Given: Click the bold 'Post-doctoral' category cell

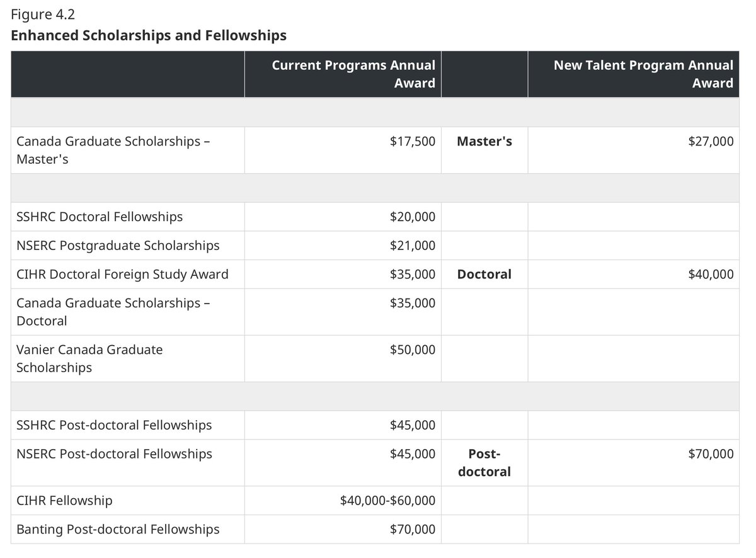Looking at the screenshot, I should pyautogui.click(x=484, y=462).
